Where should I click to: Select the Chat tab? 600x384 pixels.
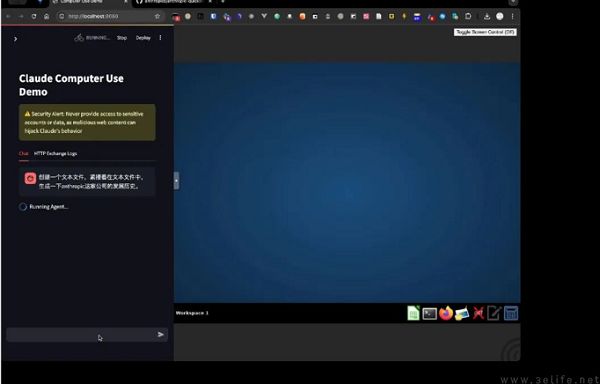point(24,153)
